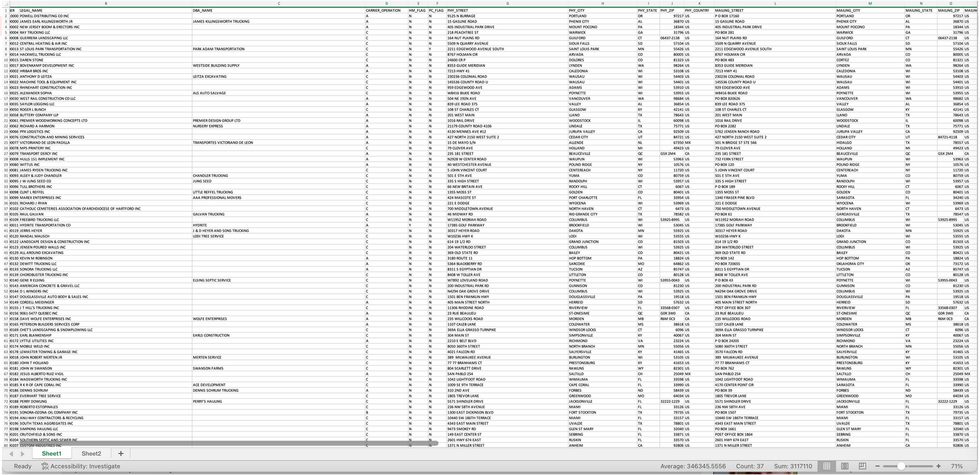This screenshot has height=475, width=980.
Task: Adjust the zoom slider handle
Action: [901, 466]
